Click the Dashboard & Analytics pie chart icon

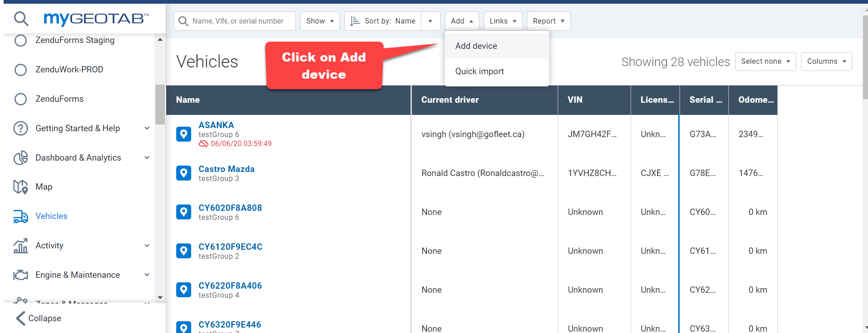[20, 158]
